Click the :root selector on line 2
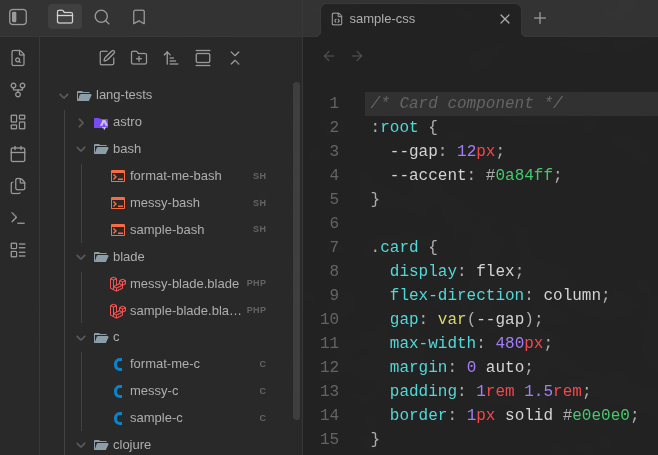This screenshot has width=658, height=455. tap(394, 127)
